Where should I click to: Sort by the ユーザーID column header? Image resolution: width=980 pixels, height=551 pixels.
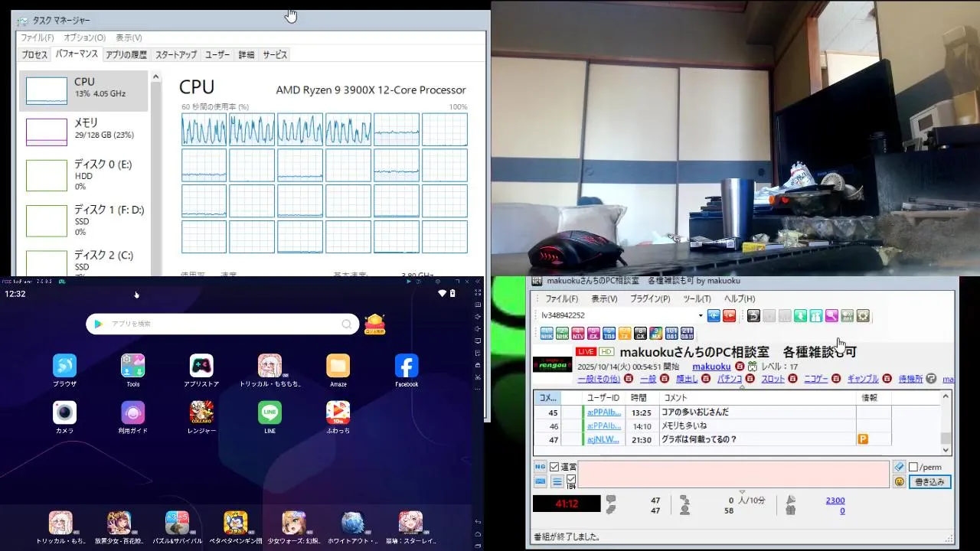[x=603, y=398]
